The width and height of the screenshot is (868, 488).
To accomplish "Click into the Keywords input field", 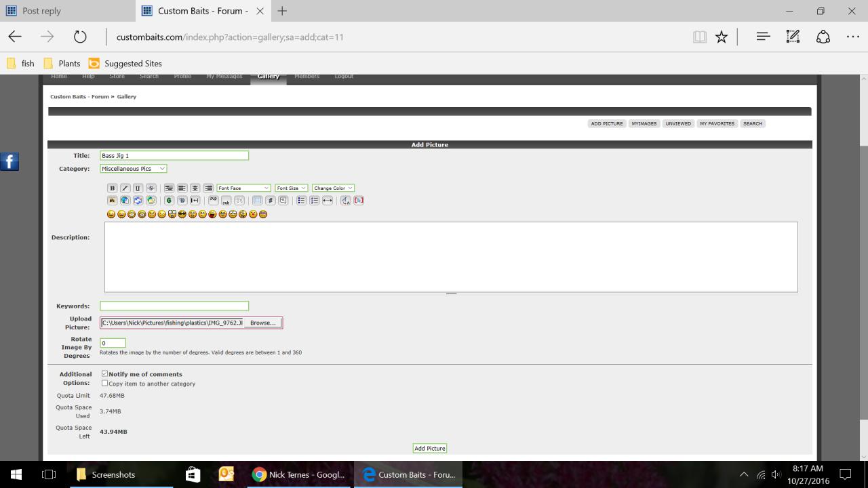I will (174, 306).
